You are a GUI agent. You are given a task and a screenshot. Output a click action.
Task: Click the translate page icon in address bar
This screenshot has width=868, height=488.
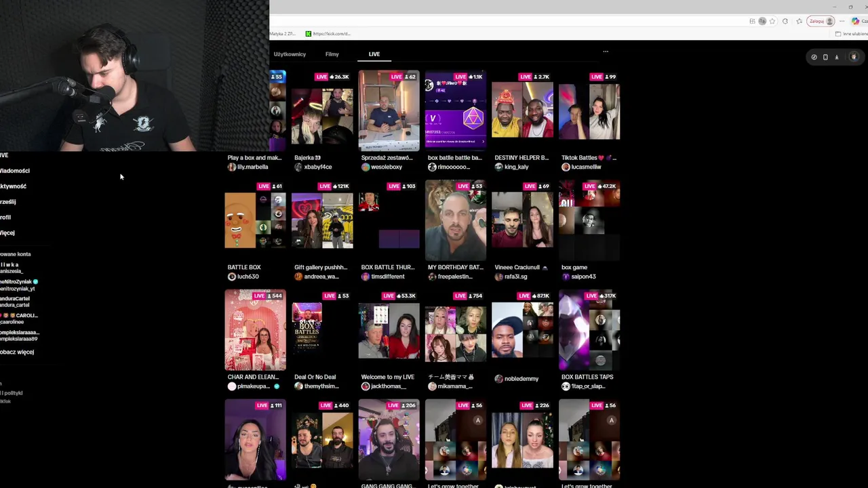(762, 21)
